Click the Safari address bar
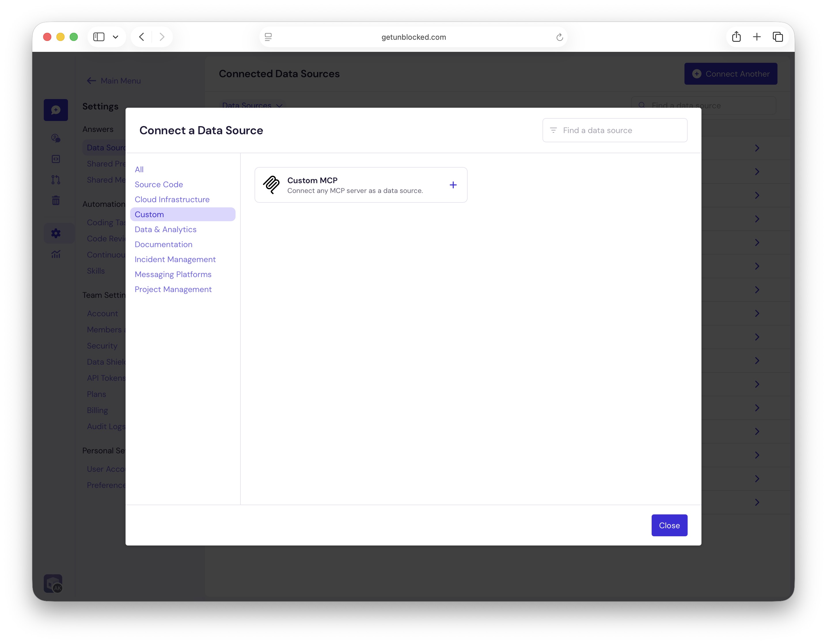This screenshot has width=827, height=644. click(x=413, y=37)
